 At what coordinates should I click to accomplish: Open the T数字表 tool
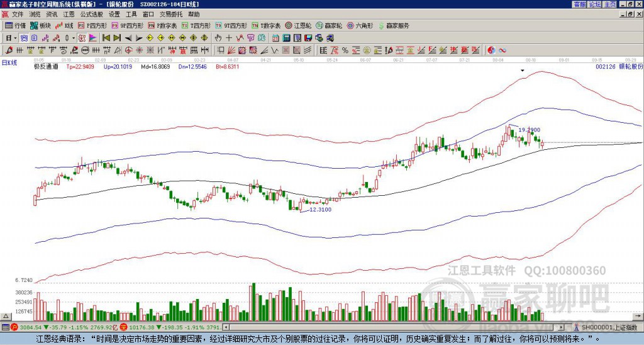tap(266, 25)
